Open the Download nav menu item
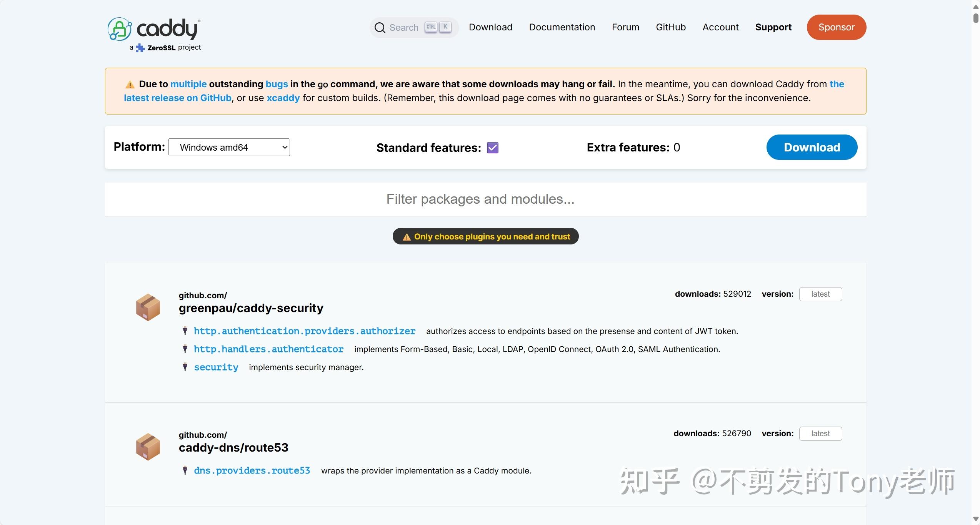Viewport: 980px width, 525px height. point(490,27)
